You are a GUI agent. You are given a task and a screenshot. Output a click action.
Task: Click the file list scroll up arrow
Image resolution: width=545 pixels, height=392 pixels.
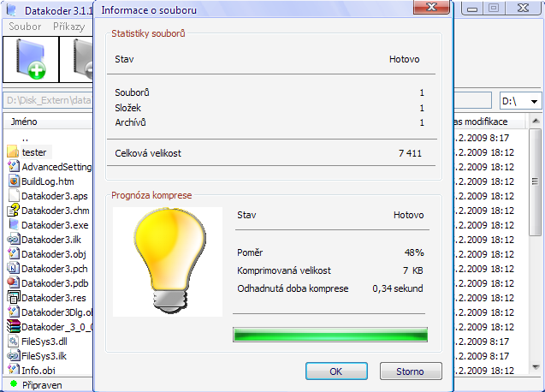point(536,121)
